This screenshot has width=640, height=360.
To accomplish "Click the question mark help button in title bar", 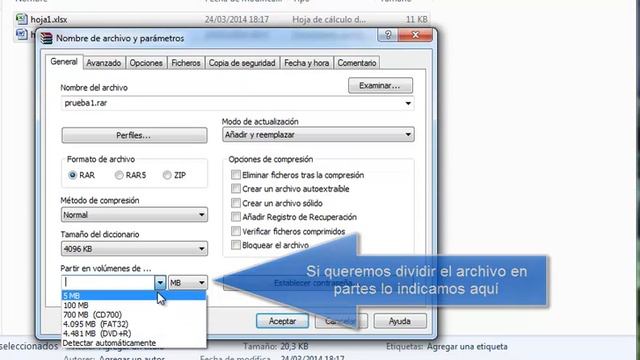I will coord(388,35).
